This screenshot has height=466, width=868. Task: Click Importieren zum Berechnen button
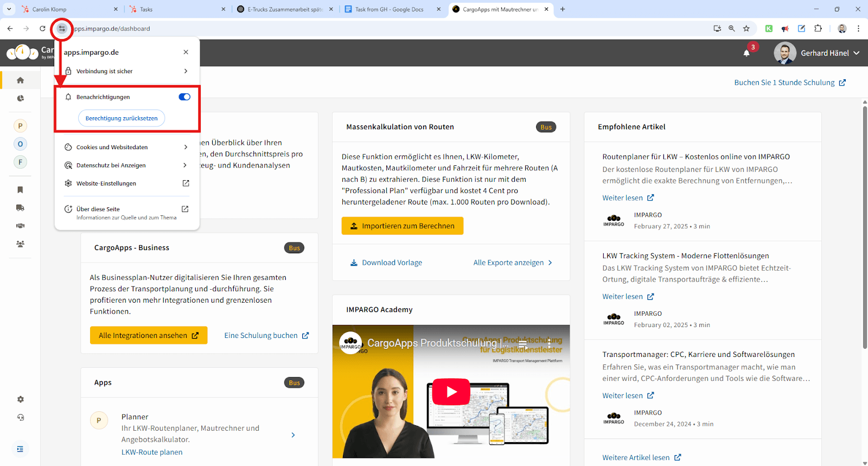coord(403,226)
